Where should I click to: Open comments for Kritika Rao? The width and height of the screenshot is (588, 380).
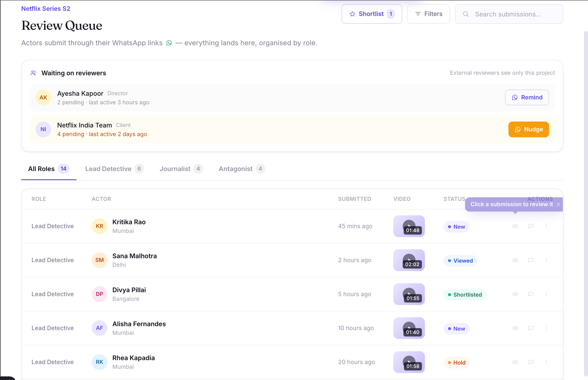(531, 226)
